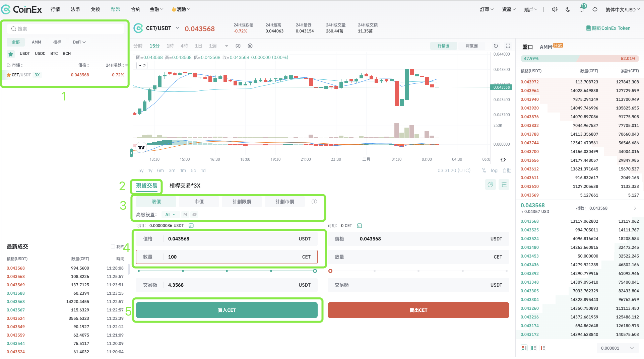Screen dimensions: 644x359
Task: Toggle percent scale on chart
Action: (484, 170)
